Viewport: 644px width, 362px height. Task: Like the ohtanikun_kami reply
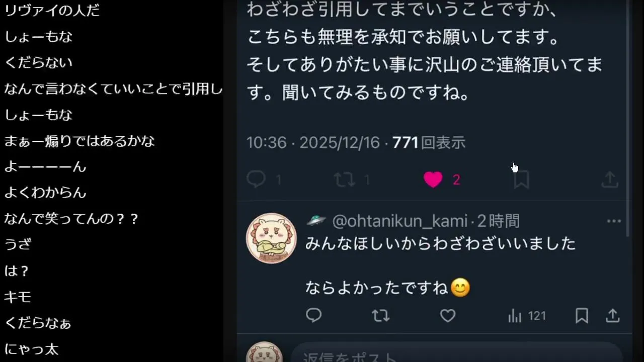(448, 315)
